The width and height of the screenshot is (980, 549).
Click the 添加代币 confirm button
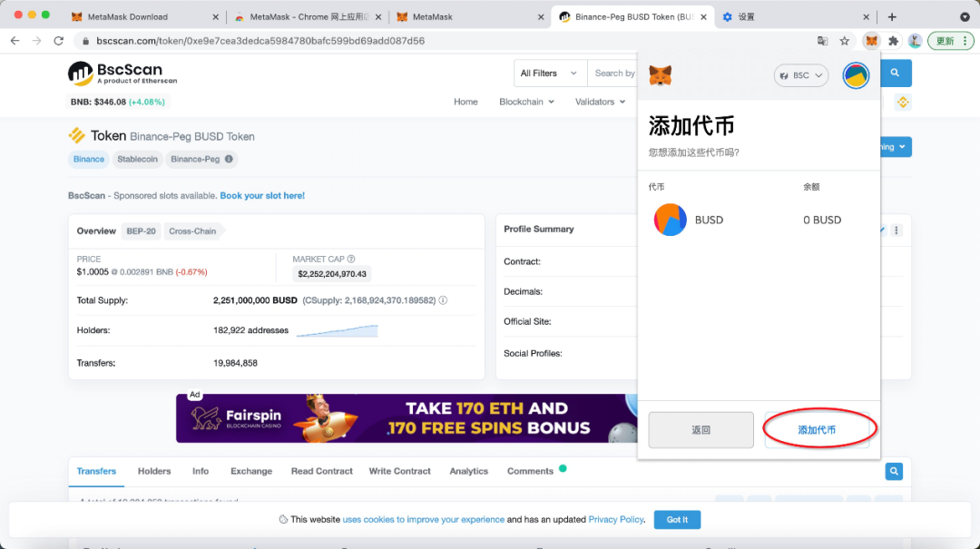coord(817,430)
